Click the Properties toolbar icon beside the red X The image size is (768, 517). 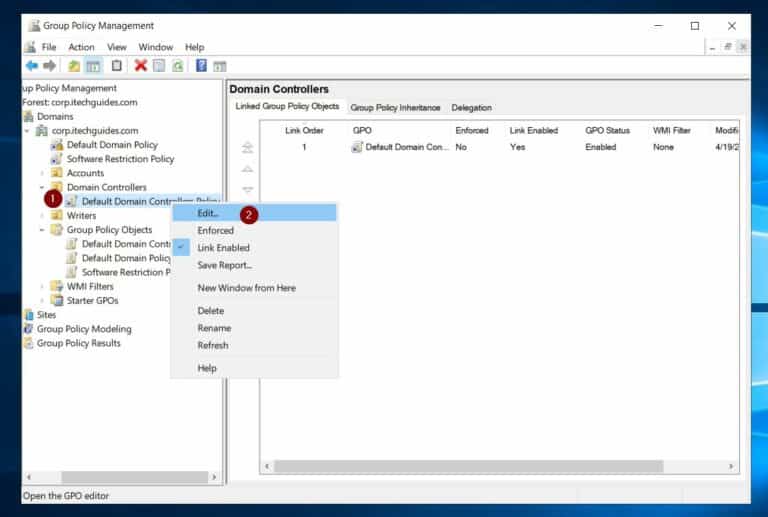click(x=159, y=66)
